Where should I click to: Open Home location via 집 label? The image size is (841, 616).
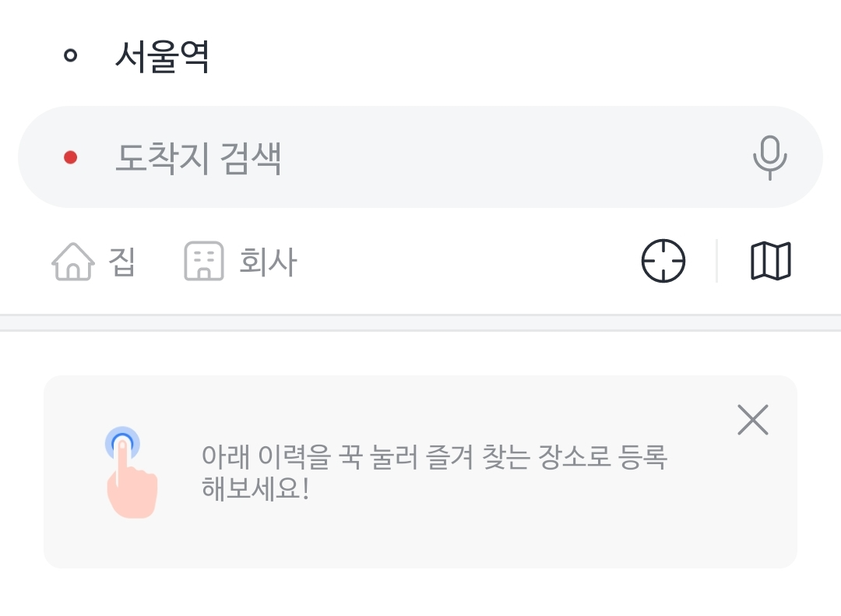[x=124, y=262]
